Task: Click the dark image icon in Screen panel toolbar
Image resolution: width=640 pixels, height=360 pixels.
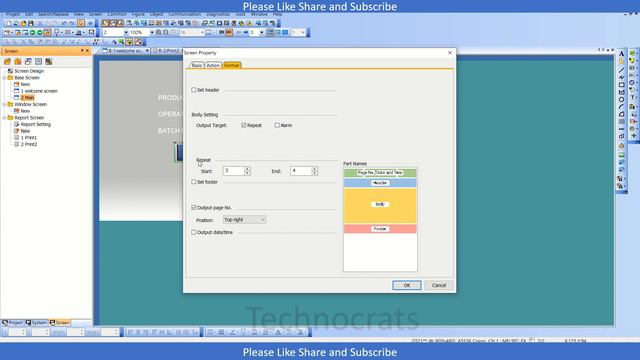Action: [x=49, y=62]
